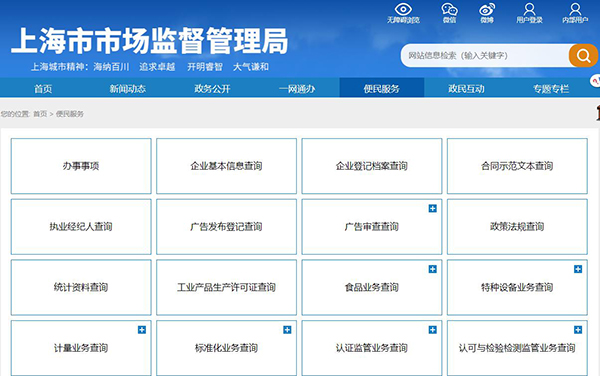
Task: Click the orange search magnifier button
Action: click(x=583, y=55)
